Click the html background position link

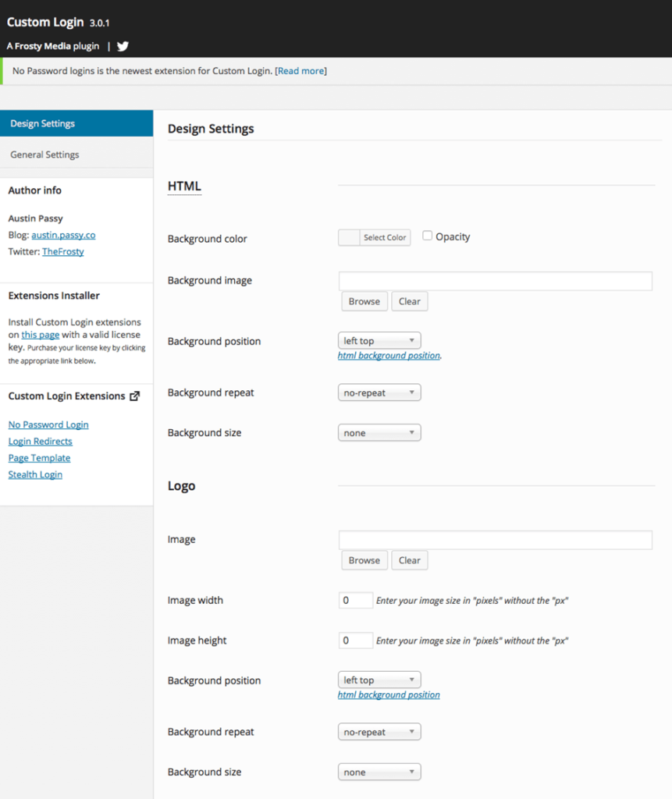coord(388,355)
